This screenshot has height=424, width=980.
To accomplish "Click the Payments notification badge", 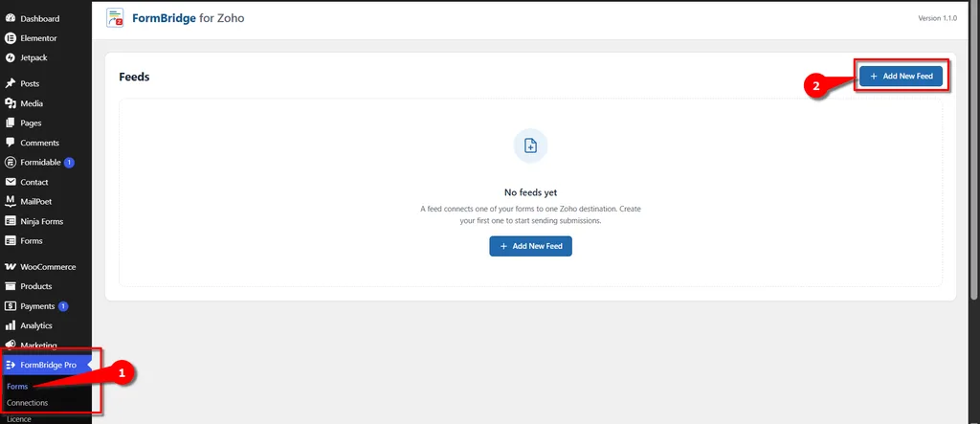I will pos(63,306).
